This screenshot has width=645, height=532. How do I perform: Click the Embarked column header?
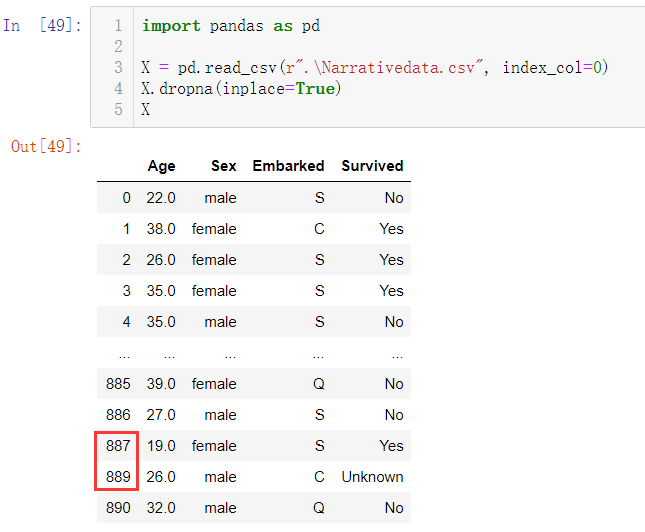click(x=288, y=166)
